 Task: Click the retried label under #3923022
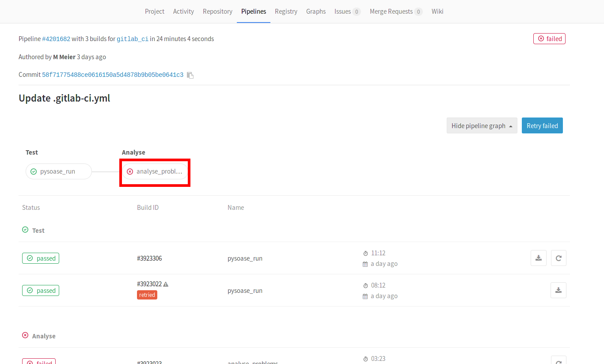pos(147,295)
